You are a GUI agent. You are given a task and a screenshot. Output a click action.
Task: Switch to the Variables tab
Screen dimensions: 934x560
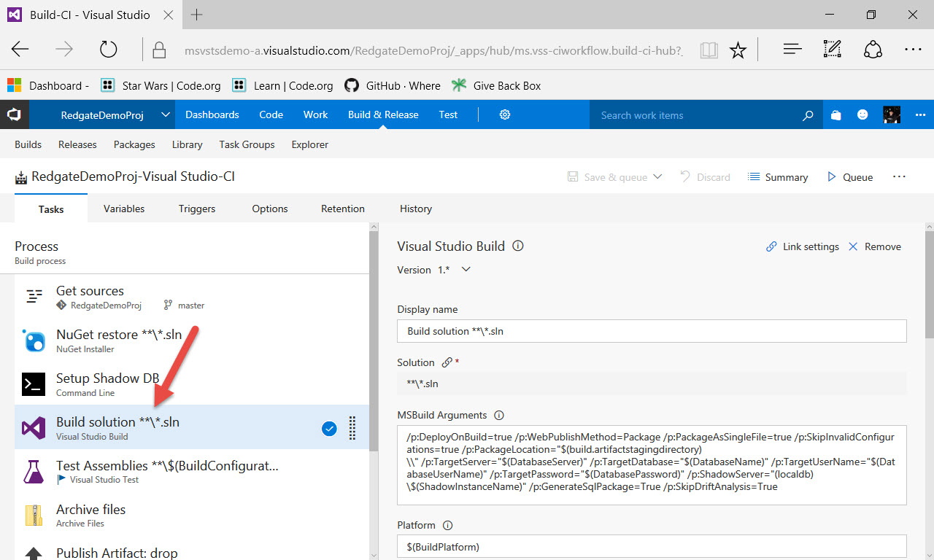coord(124,209)
